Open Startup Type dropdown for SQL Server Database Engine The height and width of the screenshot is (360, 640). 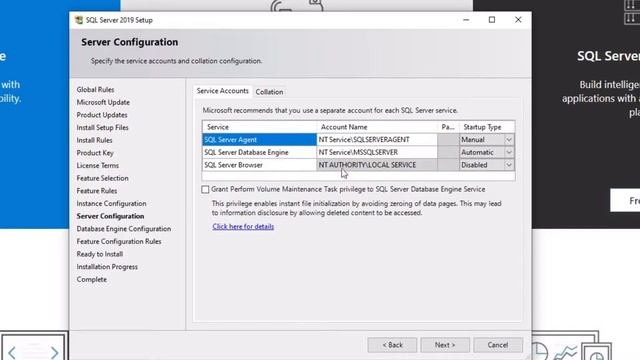[509, 152]
